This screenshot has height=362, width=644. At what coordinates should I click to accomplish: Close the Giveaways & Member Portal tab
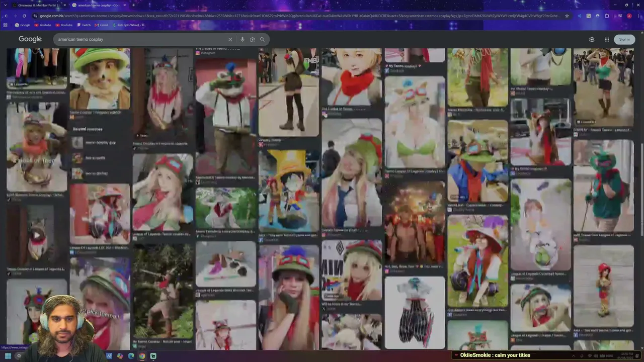(64, 5)
